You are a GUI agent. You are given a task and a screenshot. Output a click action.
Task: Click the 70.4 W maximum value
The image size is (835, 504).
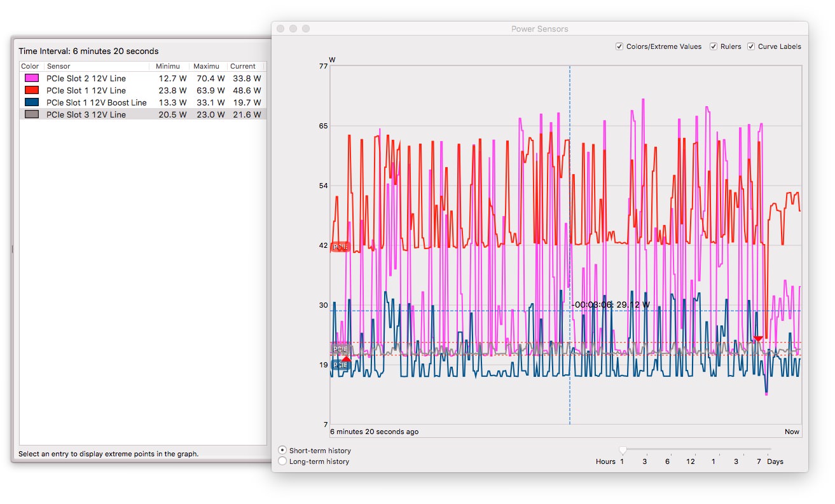click(x=210, y=78)
